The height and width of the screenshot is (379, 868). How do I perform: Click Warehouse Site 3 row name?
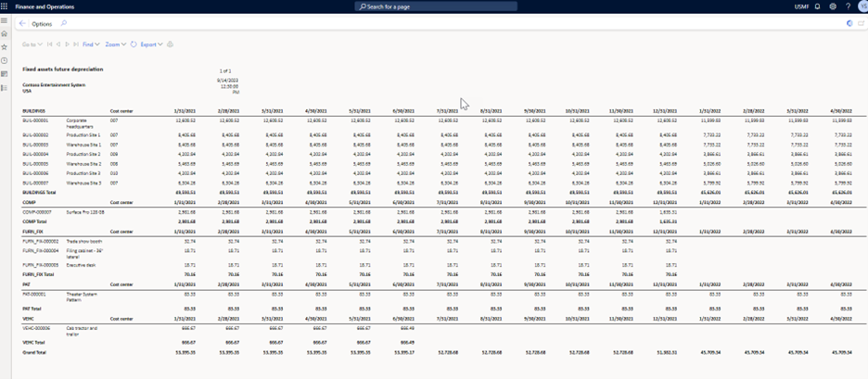tap(83, 183)
